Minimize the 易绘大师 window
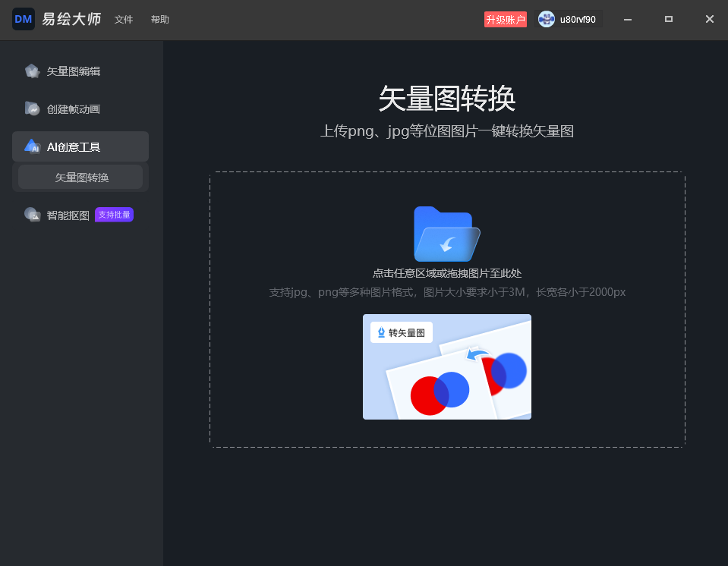728x566 pixels. tap(628, 20)
